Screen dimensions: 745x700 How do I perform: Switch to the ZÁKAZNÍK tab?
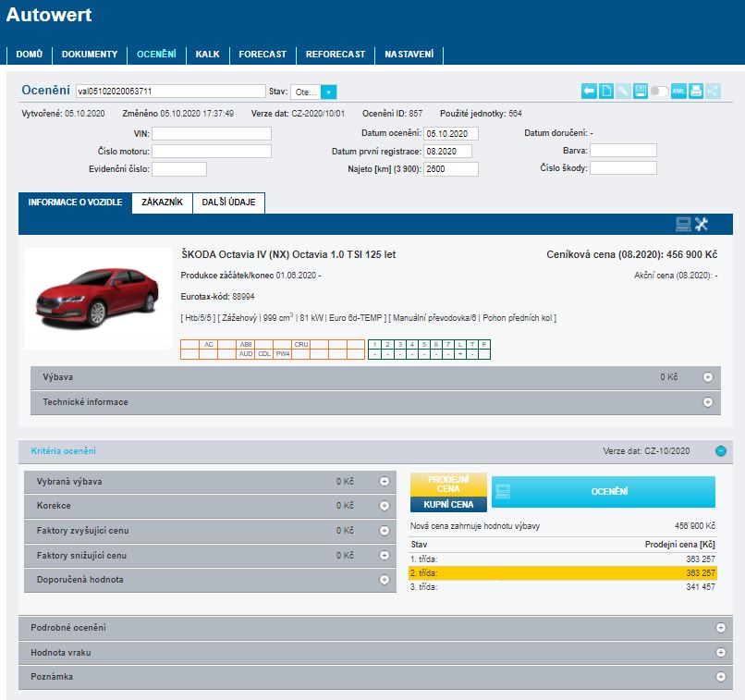[162, 203]
